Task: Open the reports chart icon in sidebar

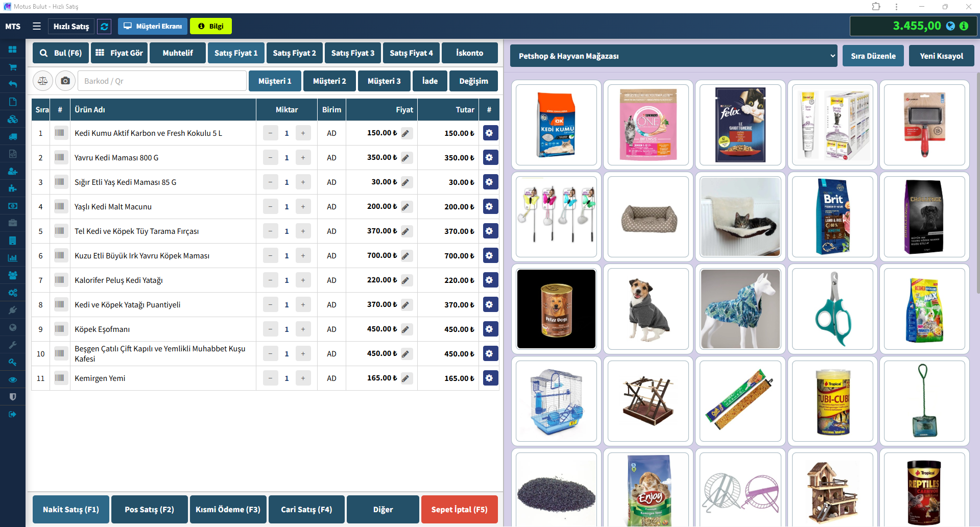Action: coord(12,258)
